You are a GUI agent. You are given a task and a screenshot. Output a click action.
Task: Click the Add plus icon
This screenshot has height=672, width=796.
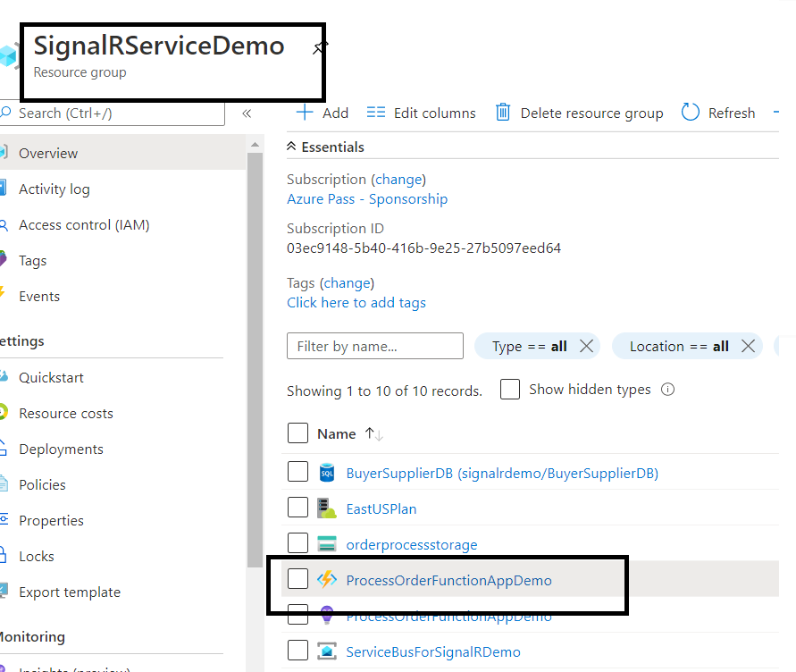[x=305, y=113]
